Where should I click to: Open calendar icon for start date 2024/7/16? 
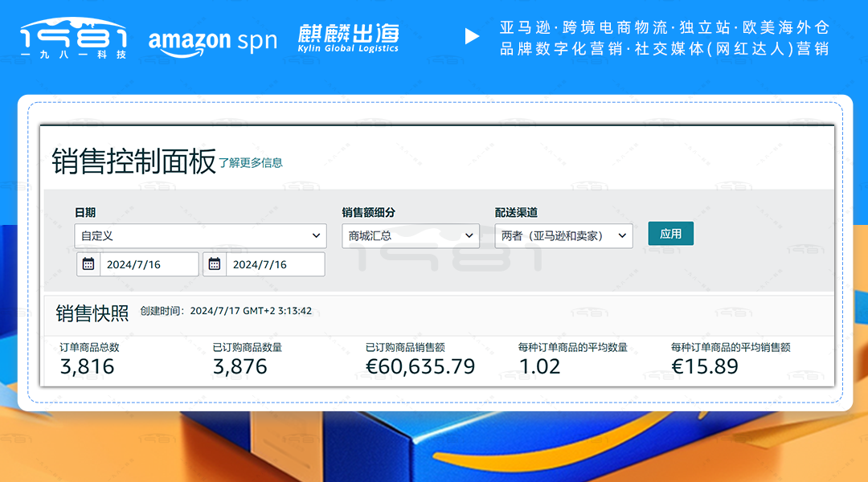click(88, 264)
